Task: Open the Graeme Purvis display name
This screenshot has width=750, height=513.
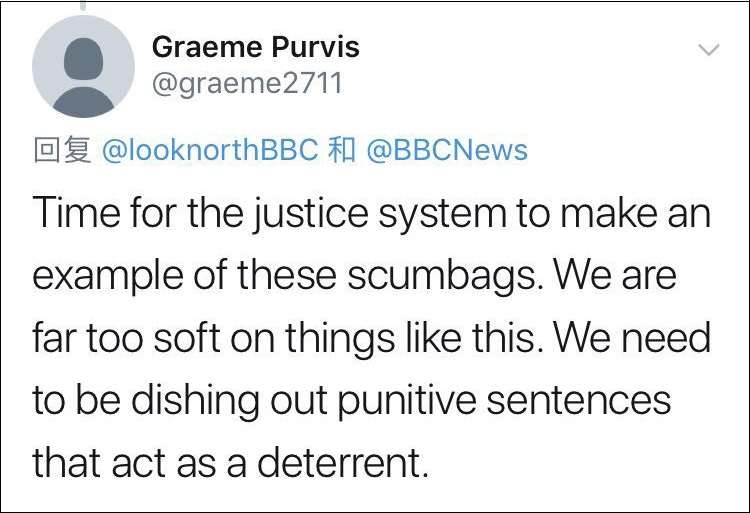Action: pos(255,47)
